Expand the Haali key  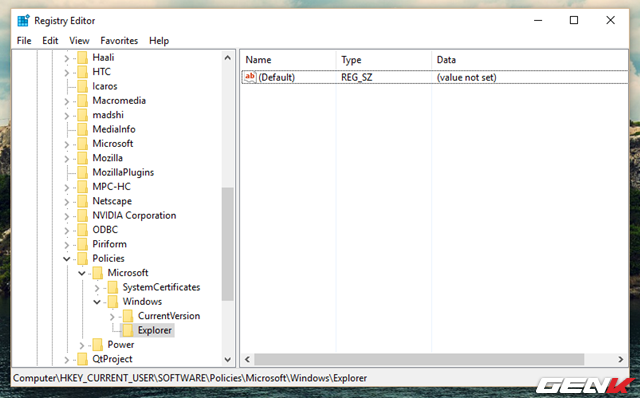[67, 58]
